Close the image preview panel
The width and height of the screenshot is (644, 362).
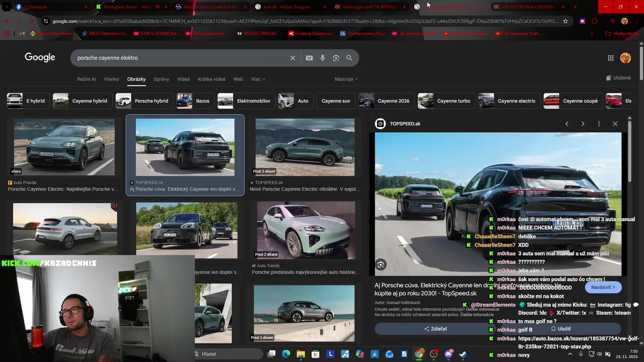[x=615, y=124]
